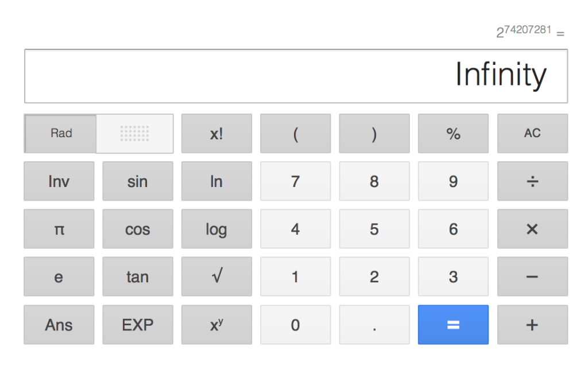This screenshot has width=588, height=374.
Task: Insert an opening parenthesis
Action: click(x=296, y=134)
